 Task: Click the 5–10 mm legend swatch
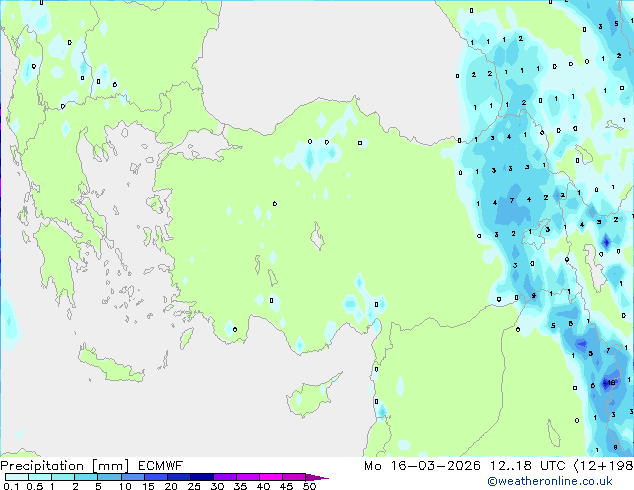[x=109, y=477]
